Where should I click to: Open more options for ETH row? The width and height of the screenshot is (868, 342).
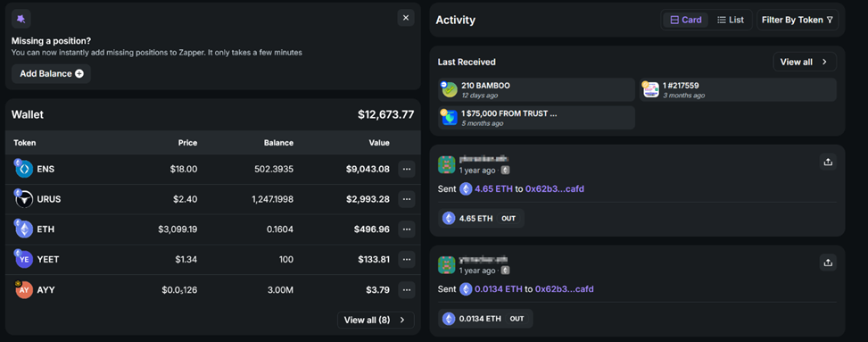[x=407, y=229]
